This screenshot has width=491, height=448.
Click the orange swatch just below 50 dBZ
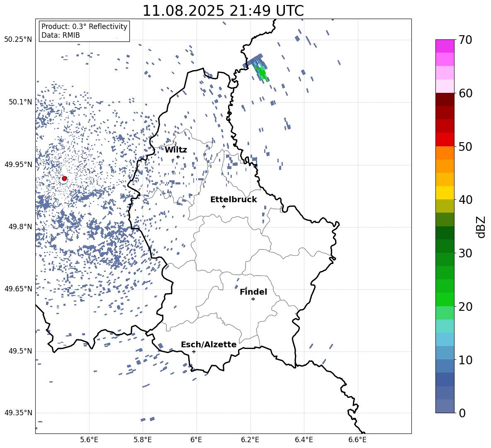pos(445,153)
